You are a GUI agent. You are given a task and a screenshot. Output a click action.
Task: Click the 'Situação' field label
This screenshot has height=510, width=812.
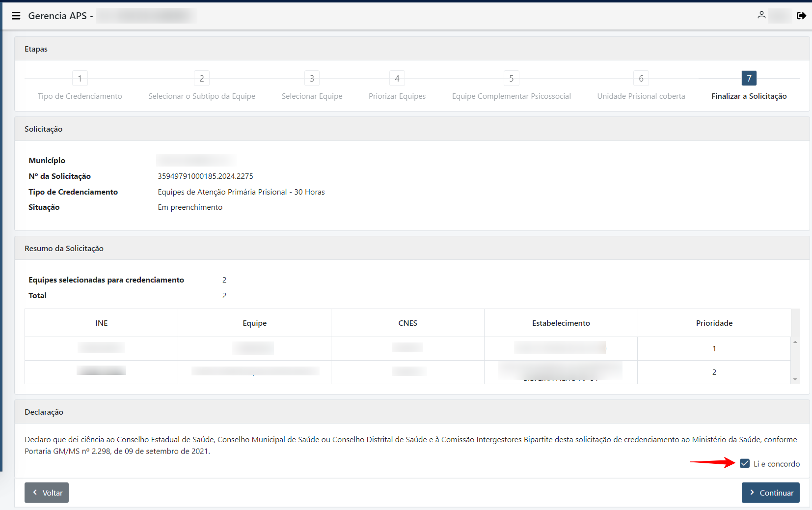[x=44, y=207]
